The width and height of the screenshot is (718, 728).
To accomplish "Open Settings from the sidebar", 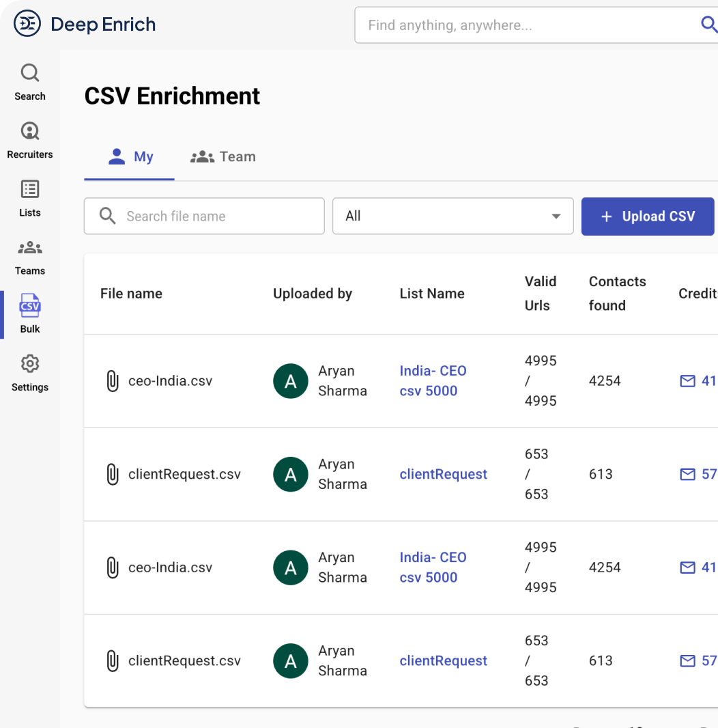I will click(29, 363).
